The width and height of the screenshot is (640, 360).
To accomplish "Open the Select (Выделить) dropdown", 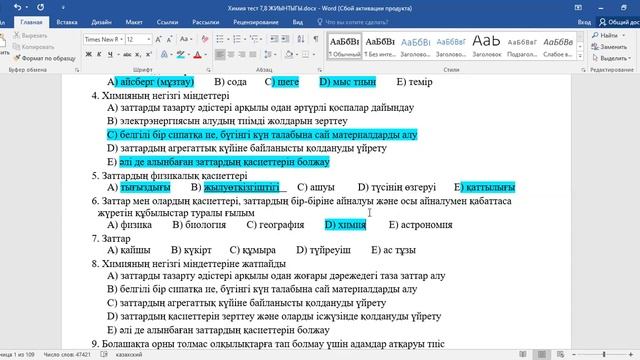I will click(611, 58).
